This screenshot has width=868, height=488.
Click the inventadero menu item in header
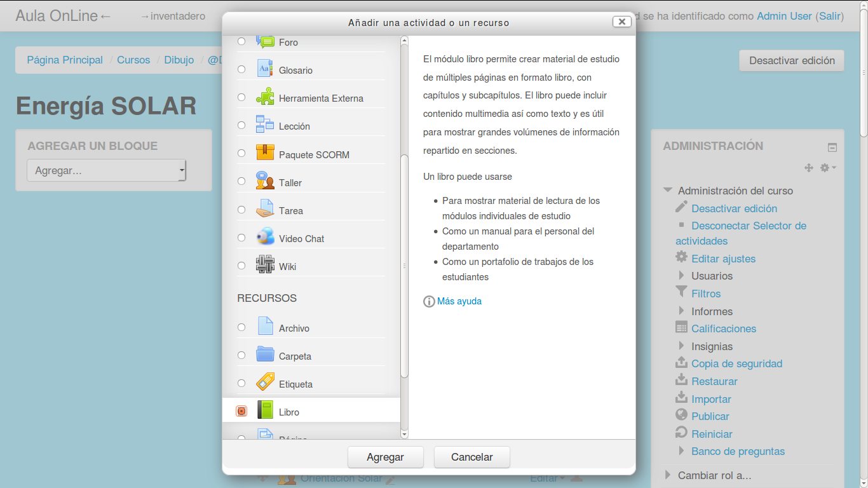click(x=173, y=16)
